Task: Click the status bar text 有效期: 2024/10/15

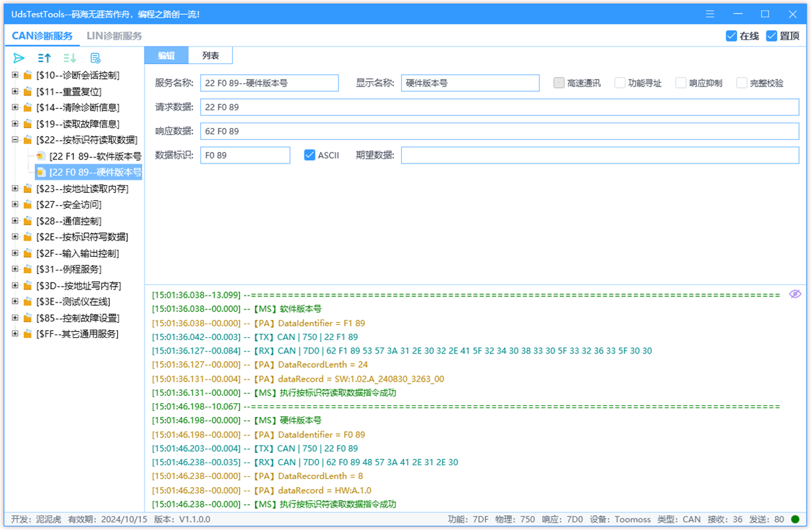Action: point(108,519)
